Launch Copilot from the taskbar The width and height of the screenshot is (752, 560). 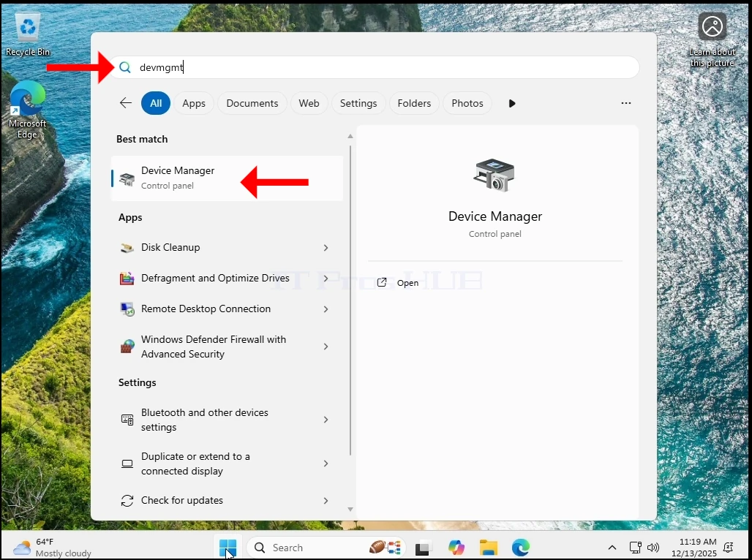pyautogui.click(x=456, y=548)
